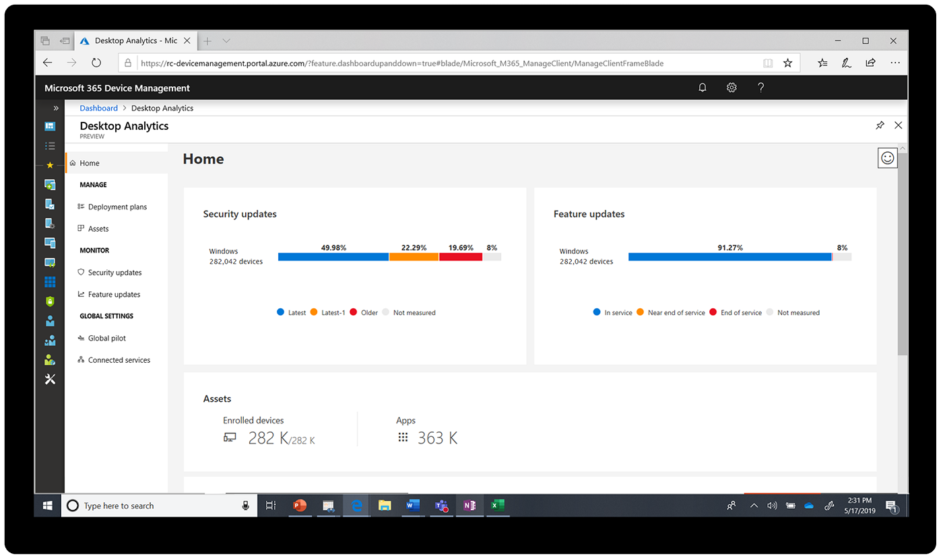Select the All services list icon
Viewport: 943px width, 560px height.
pyautogui.click(x=50, y=145)
